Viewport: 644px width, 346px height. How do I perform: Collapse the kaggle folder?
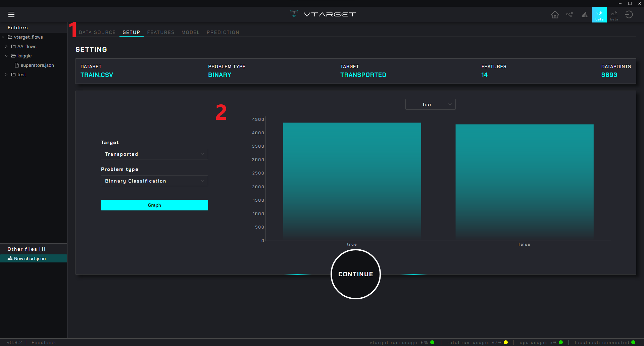click(x=6, y=56)
